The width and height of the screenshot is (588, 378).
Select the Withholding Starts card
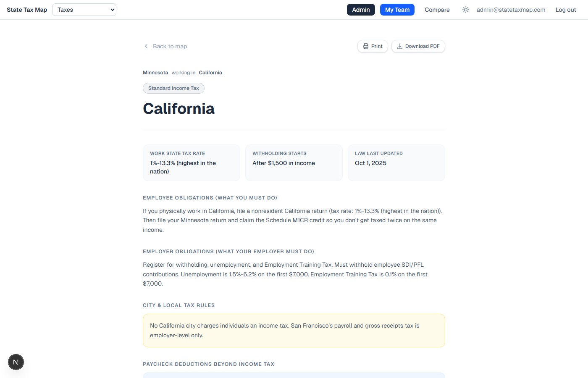point(294,163)
